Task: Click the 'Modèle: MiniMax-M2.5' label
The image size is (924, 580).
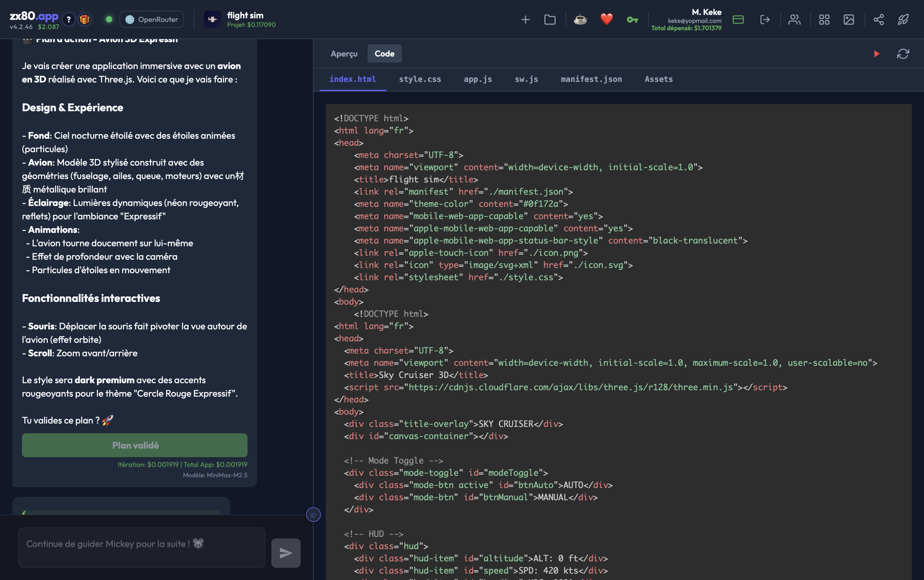Action: click(x=215, y=475)
